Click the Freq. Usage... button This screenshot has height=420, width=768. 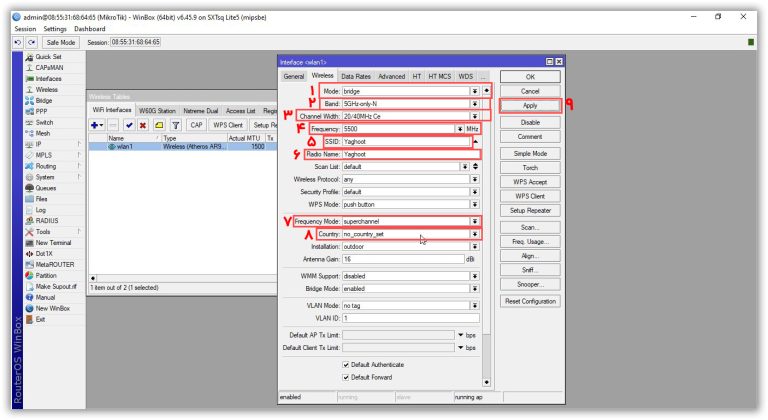[x=529, y=242]
